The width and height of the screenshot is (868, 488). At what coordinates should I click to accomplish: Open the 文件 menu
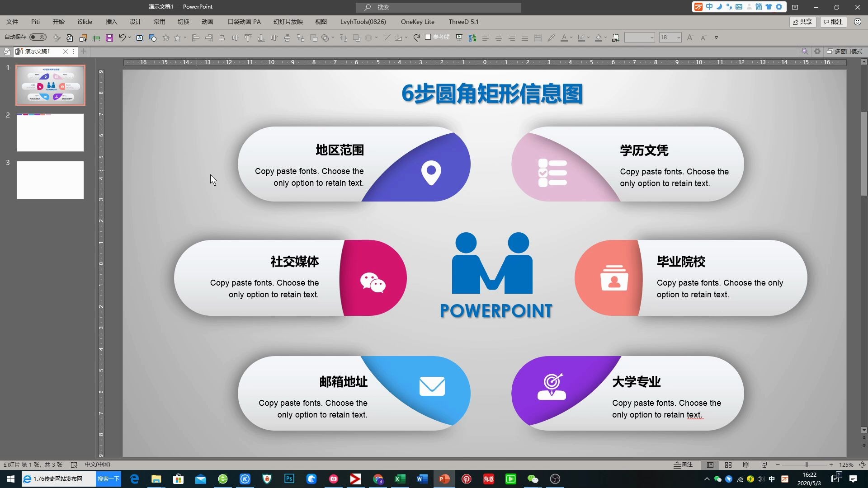pos(12,22)
